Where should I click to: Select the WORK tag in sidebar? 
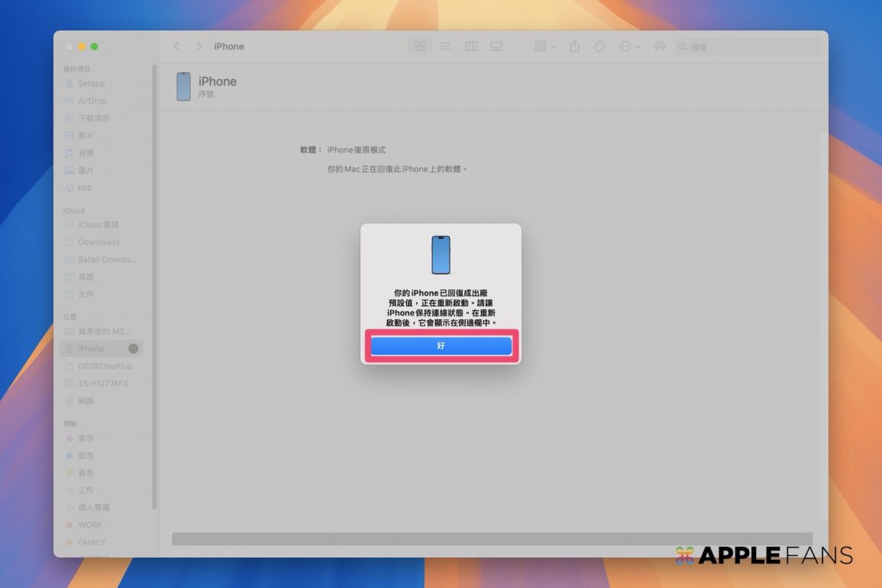tap(89, 525)
